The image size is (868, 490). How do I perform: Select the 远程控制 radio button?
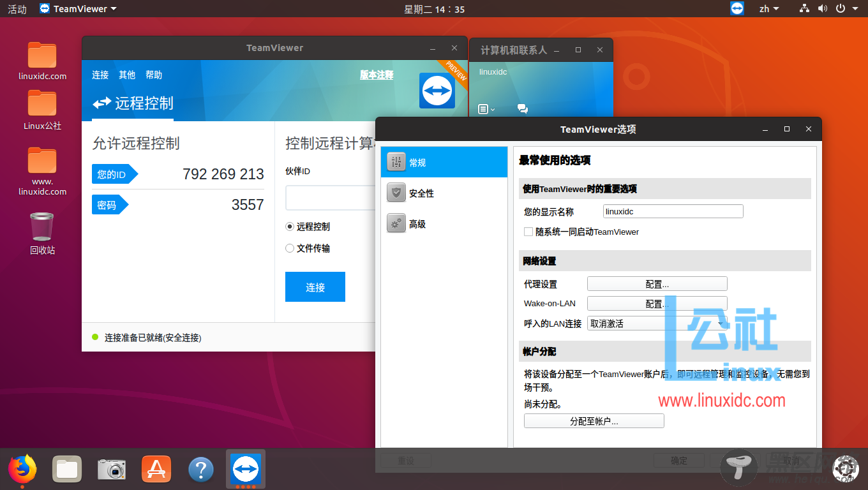290,226
